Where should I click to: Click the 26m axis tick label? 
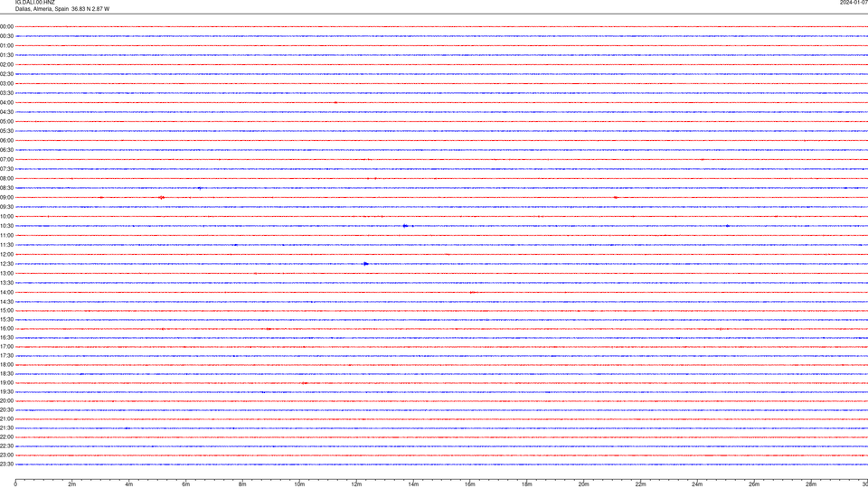754,484
